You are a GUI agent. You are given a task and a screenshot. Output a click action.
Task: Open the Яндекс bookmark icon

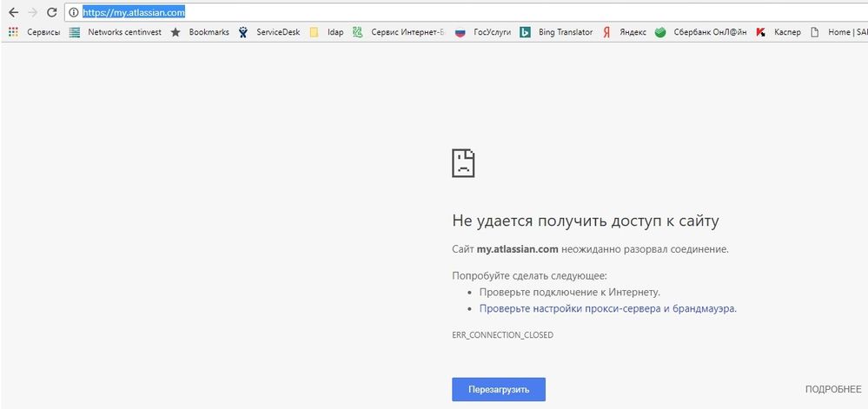606,32
